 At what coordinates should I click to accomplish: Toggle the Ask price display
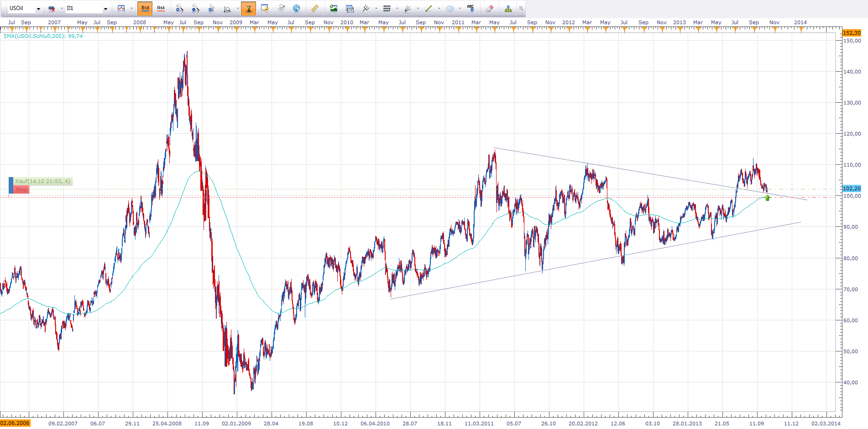point(161,8)
